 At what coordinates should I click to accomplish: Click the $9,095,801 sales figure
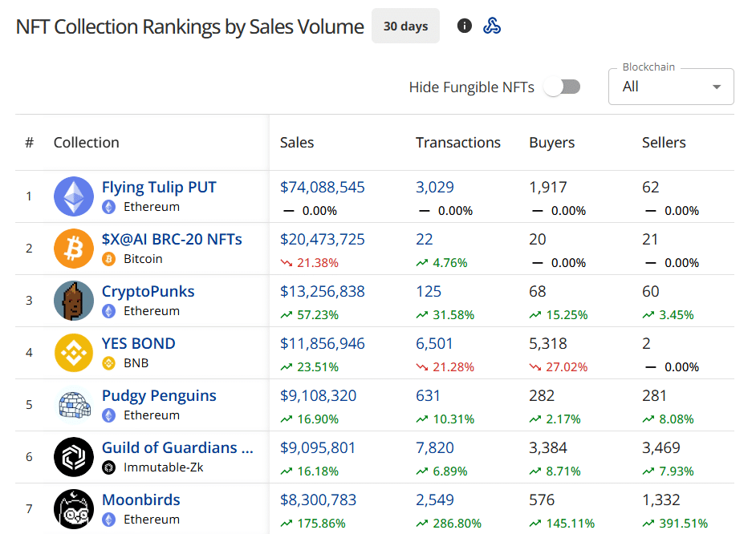coord(318,448)
